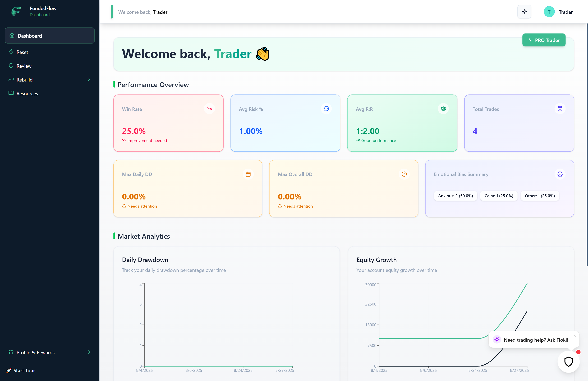Select Resources in the sidebar
588x381 pixels.
pyautogui.click(x=27, y=93)
